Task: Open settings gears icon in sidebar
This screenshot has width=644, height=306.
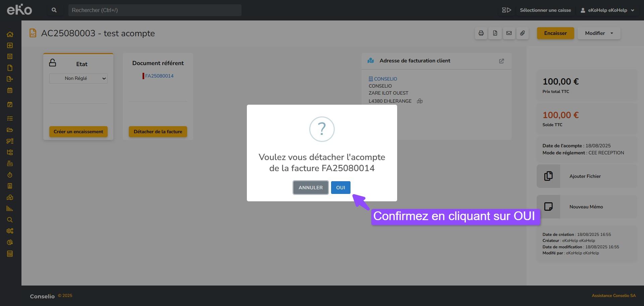Action: [x=10, y=231]
